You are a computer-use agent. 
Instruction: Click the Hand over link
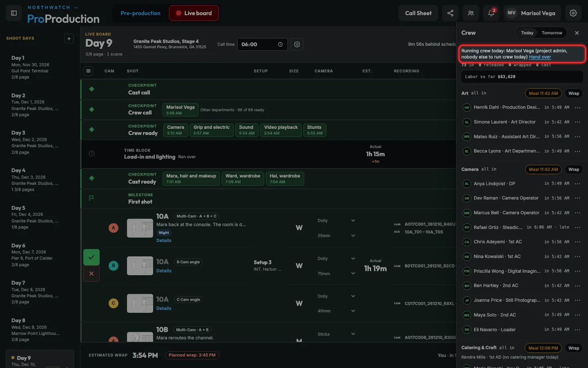click(x=540, y=57)
